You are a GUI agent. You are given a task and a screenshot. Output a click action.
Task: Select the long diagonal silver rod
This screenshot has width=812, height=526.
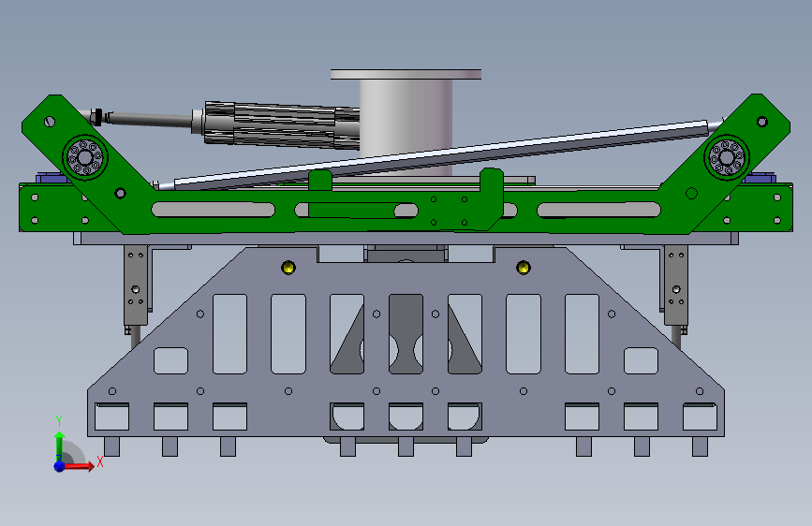pos(440,154)
